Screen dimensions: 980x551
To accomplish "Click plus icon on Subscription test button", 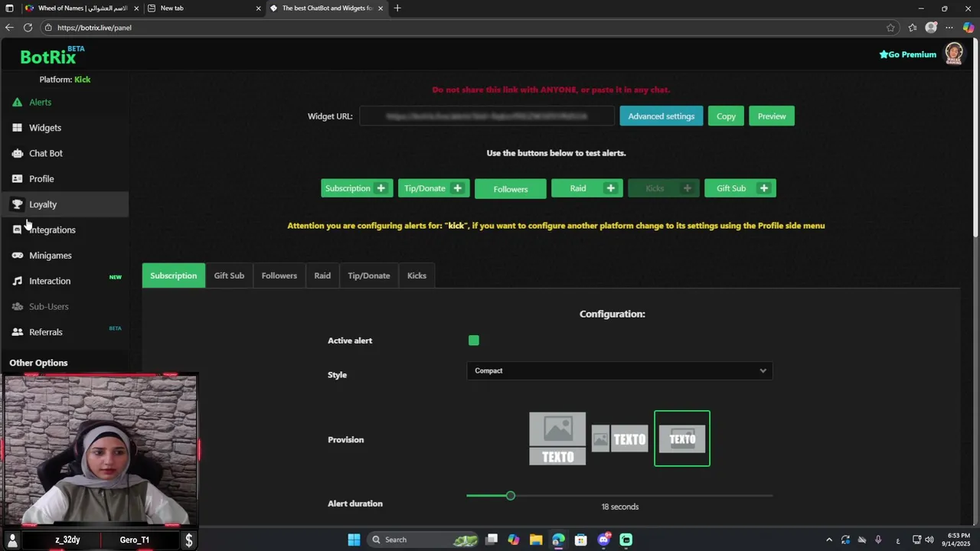I will pyautogui.click(x=381, y=188).
